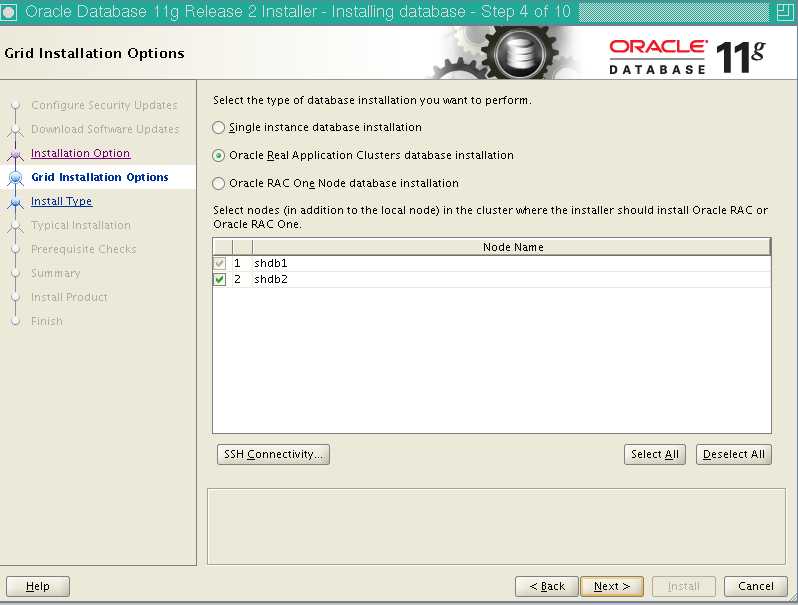
Task: Click the Grid Installation Options step marker icon
Action: [x=16, y=178]
